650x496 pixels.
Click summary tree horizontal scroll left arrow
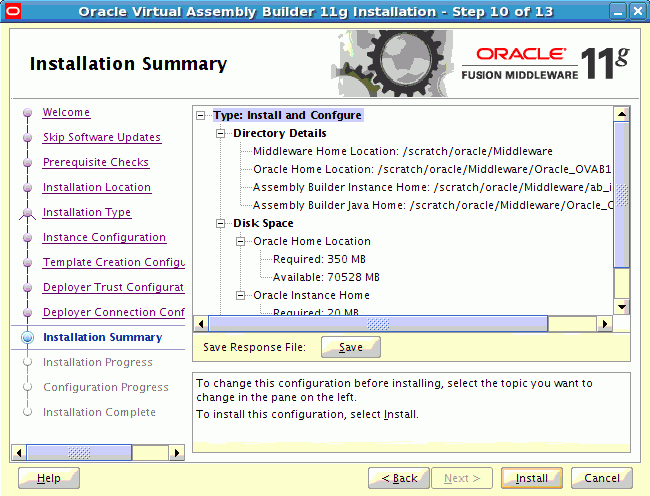[x=201, y=324]
